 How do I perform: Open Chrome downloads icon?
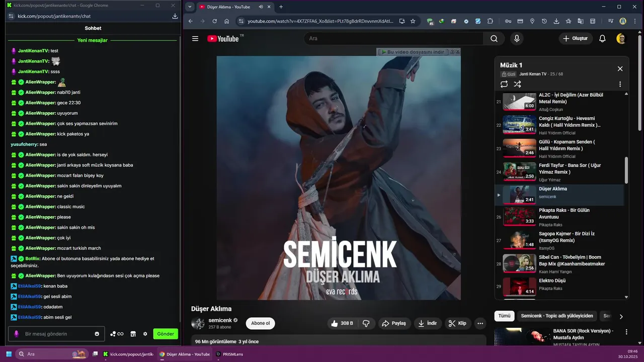coord(556,21)
